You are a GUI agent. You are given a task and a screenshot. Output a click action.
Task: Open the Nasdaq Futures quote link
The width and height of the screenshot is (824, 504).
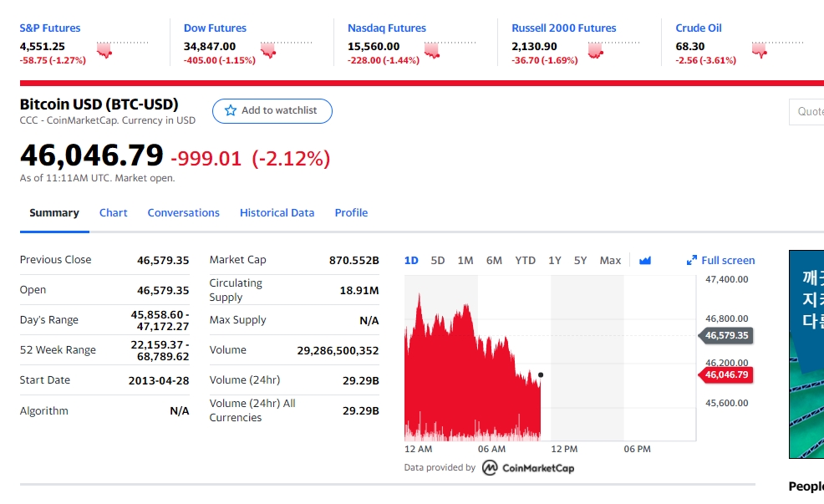pyautogui.click(x=387, y=28)
